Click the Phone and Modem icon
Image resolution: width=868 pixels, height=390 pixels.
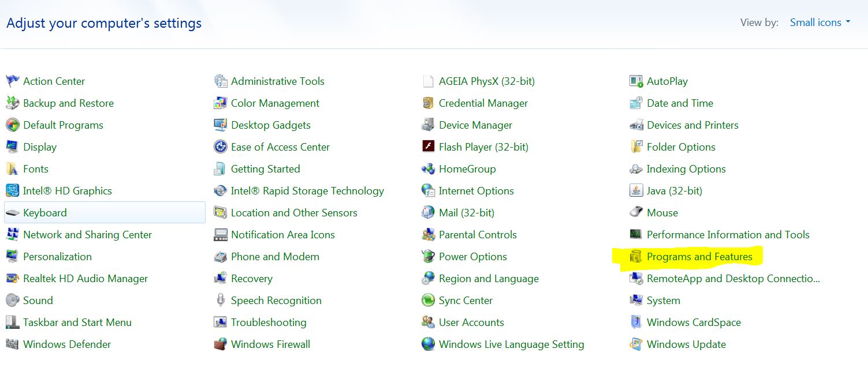pyautogui.click(x=220, y=257)
